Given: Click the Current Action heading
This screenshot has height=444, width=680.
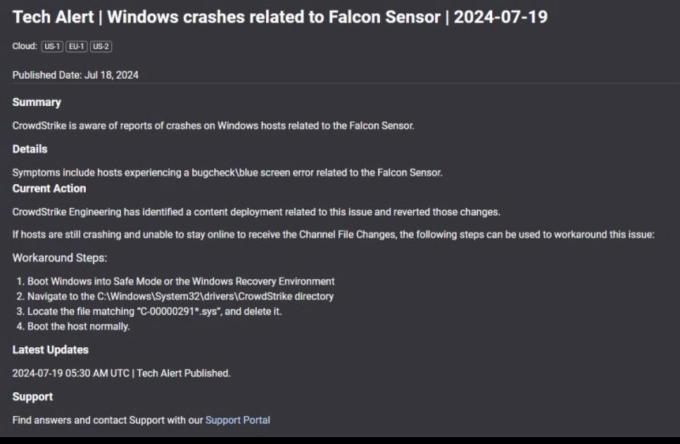Looking at the screenshot, I should 49,188.
